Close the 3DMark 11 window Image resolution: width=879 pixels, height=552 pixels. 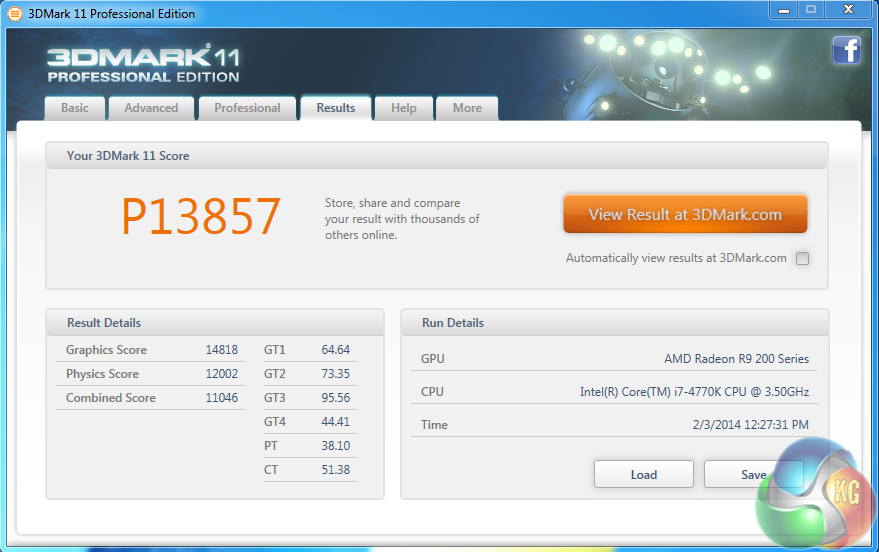848,10
